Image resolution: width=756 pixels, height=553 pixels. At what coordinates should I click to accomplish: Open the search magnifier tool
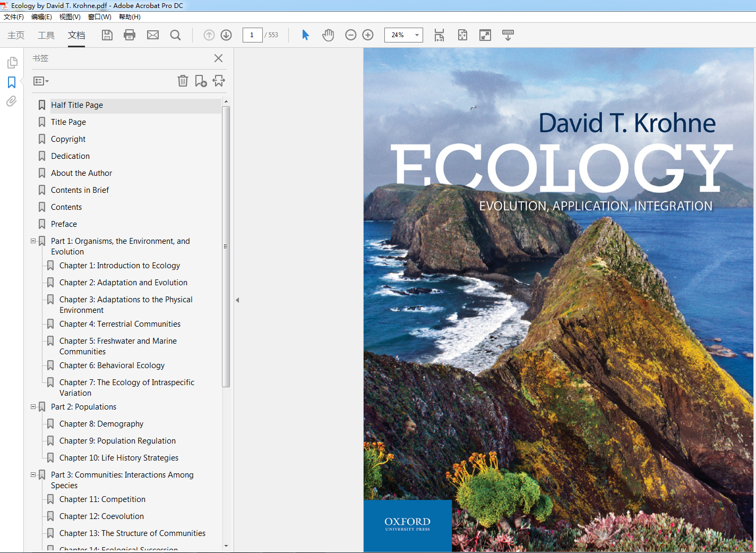pos(175,35)
